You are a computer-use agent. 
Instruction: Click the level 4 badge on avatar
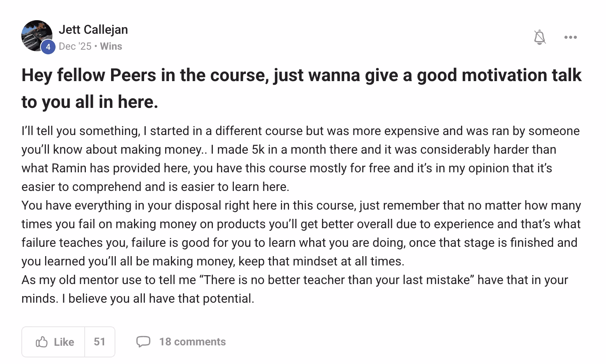coord(48,47)
